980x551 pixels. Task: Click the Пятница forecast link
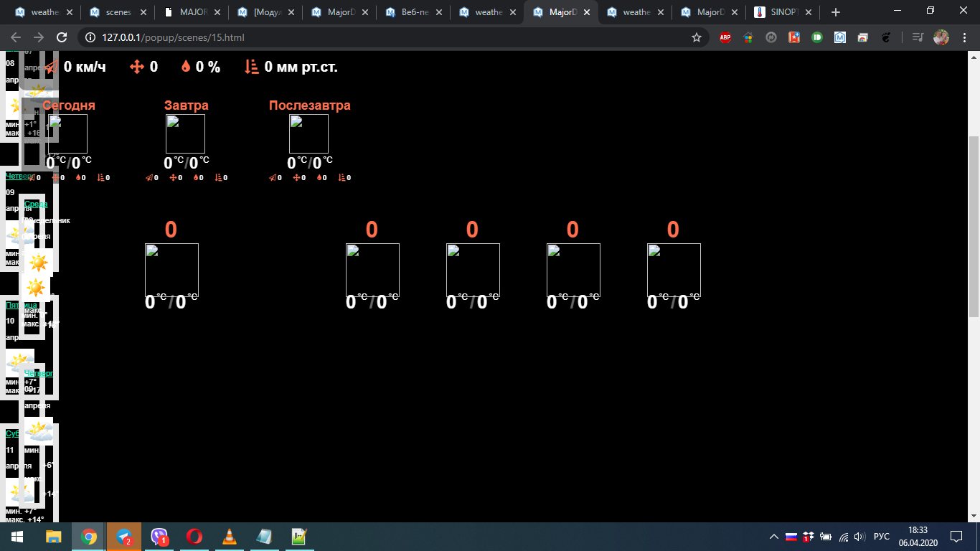pos(22,305)
